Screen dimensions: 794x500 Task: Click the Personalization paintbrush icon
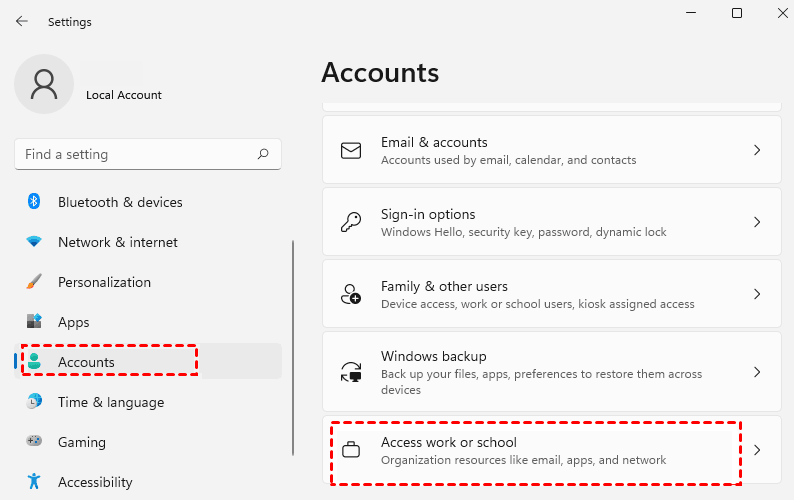34,282
